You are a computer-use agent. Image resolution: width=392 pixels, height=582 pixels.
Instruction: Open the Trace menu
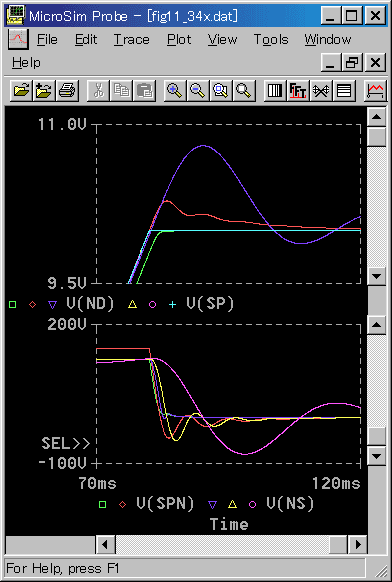pyautogui.click(x=131, y=39)
